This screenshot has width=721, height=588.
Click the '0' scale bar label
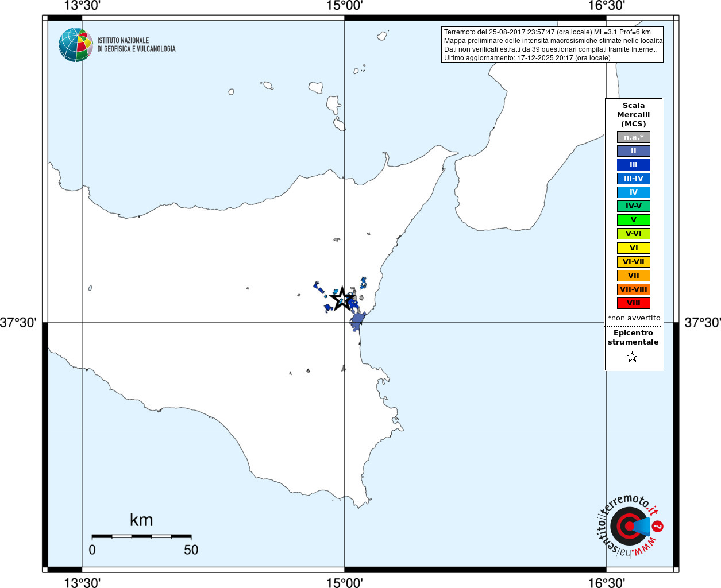pos(92,550)
